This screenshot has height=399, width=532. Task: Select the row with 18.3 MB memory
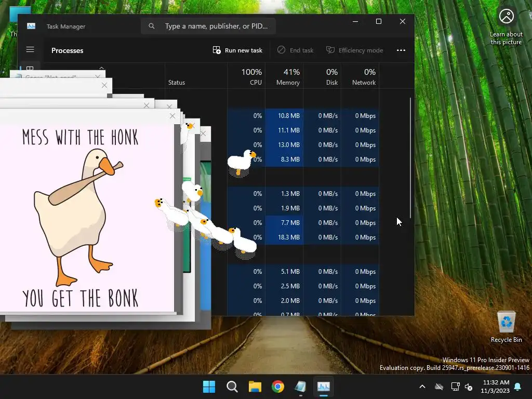pyautogui.click(x=303, y=237)
